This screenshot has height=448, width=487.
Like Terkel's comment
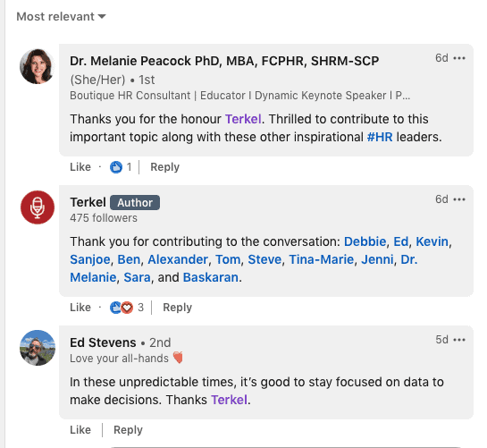tap(80, 308)
